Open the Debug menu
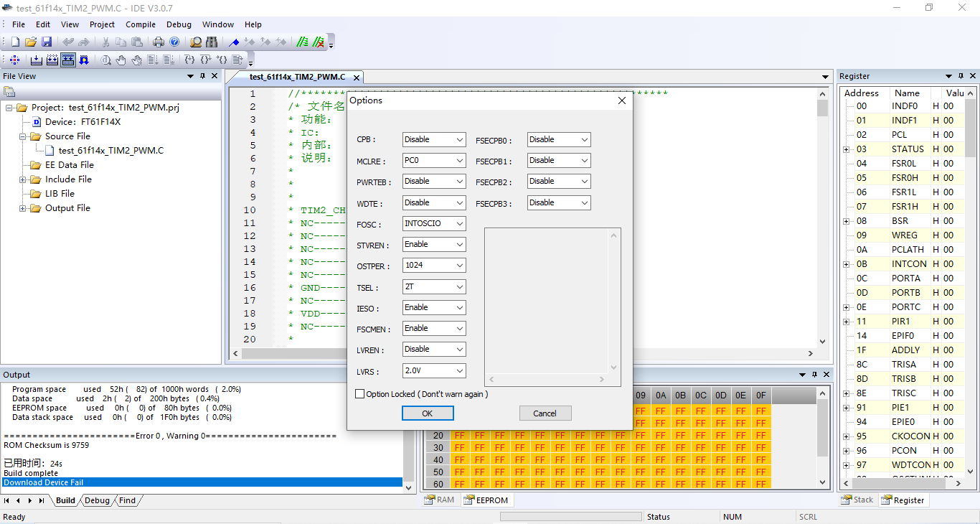 point(179,24)
